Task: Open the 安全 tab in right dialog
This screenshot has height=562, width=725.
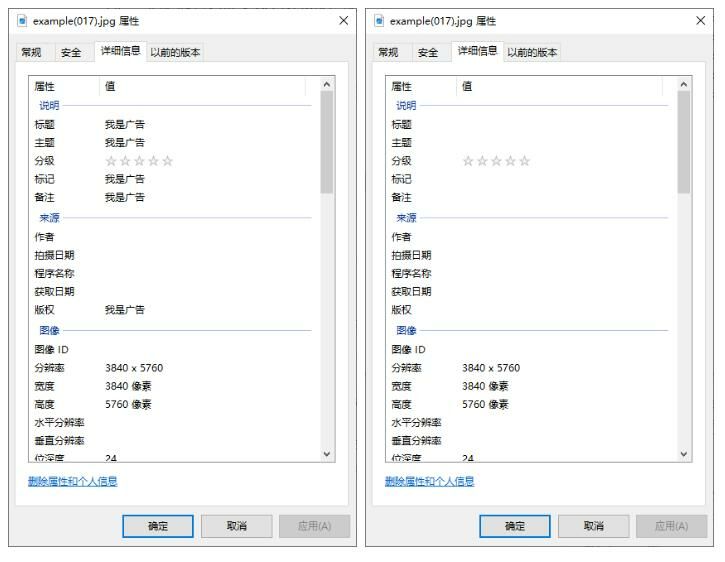Action: click(428, 52)
